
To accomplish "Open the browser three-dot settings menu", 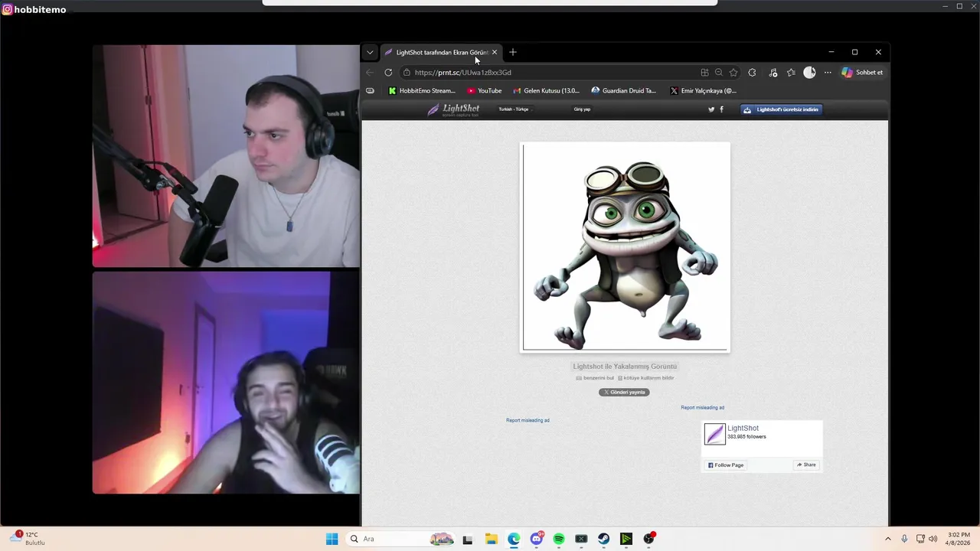I will pyautogui.click(x=828, y=73).
